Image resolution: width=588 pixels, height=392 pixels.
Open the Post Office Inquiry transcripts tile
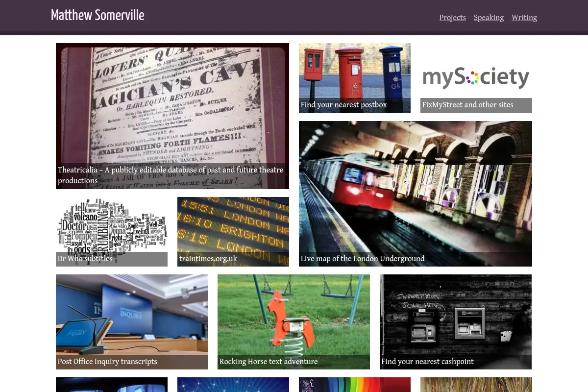tap(132, 322)
